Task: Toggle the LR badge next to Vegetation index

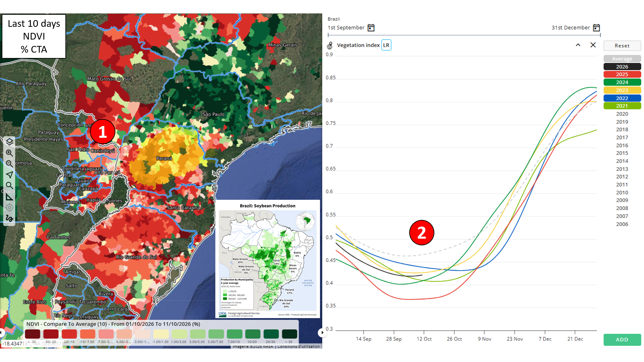Action: (x=386, y=45)
